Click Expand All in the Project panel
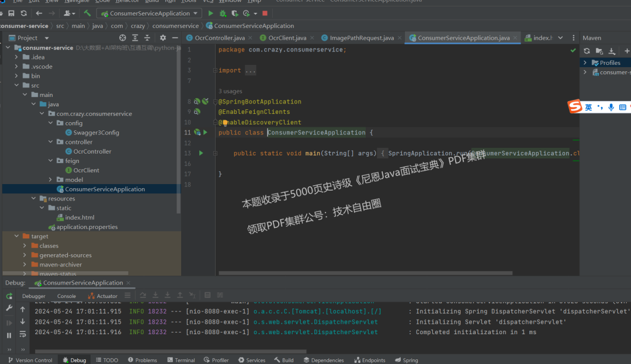Image resolution: width=631 pixels, height=364 pixels. (135, 38)
